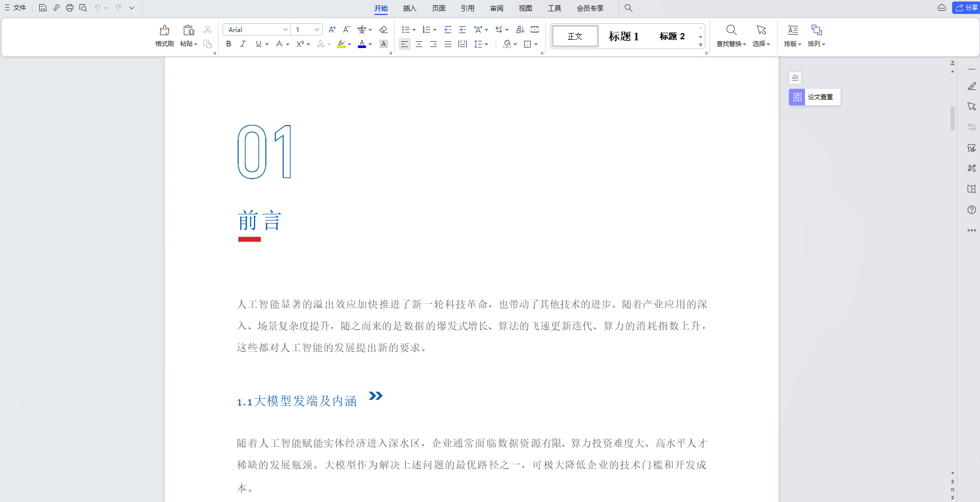
Task: Switch to the 插入 ribbon tab
Action: (x=409, y=8)
